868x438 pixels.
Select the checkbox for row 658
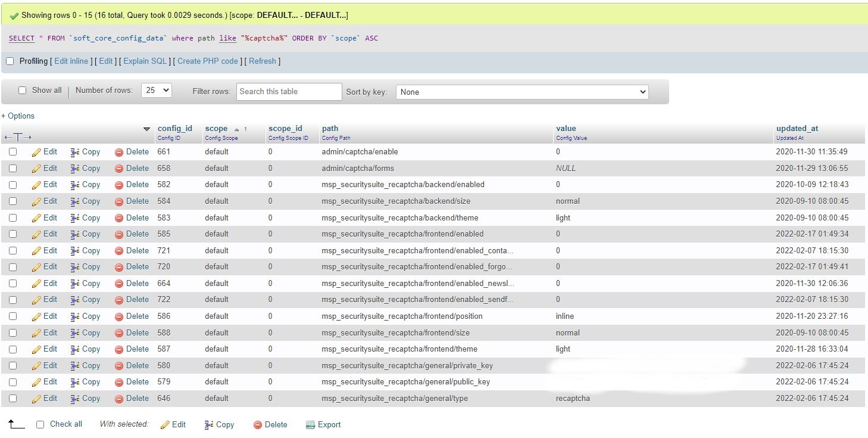pos(13,169)
